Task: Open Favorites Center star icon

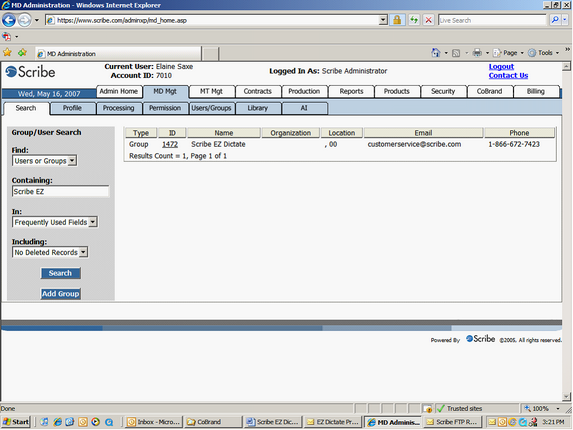Action: [7, 53]
